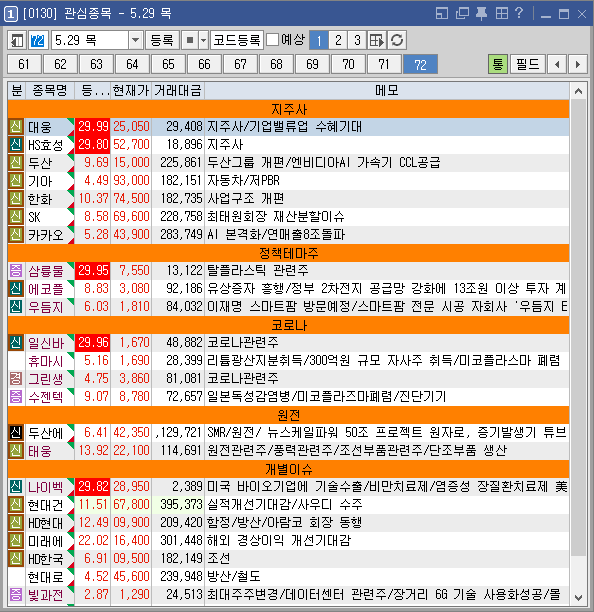Click the 29.99 change rate cell for 대웅
This screenshot has width=594, height=612.
coord(93,126)
